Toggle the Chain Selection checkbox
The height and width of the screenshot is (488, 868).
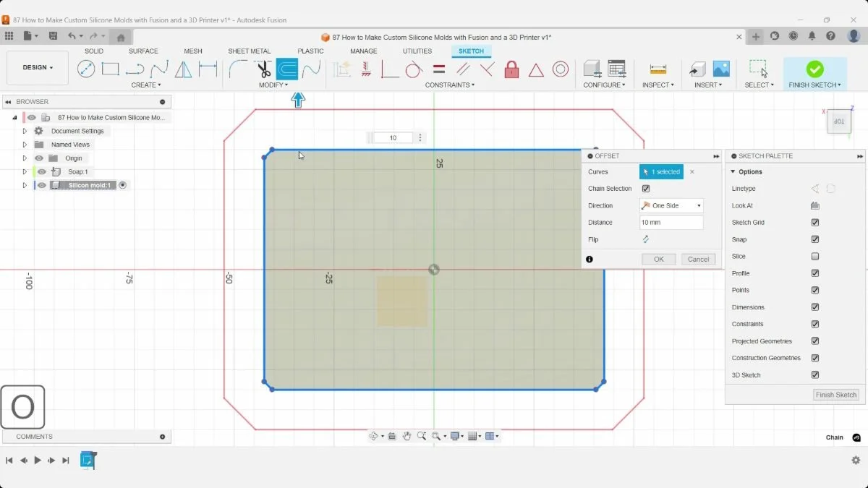(646, 189)
